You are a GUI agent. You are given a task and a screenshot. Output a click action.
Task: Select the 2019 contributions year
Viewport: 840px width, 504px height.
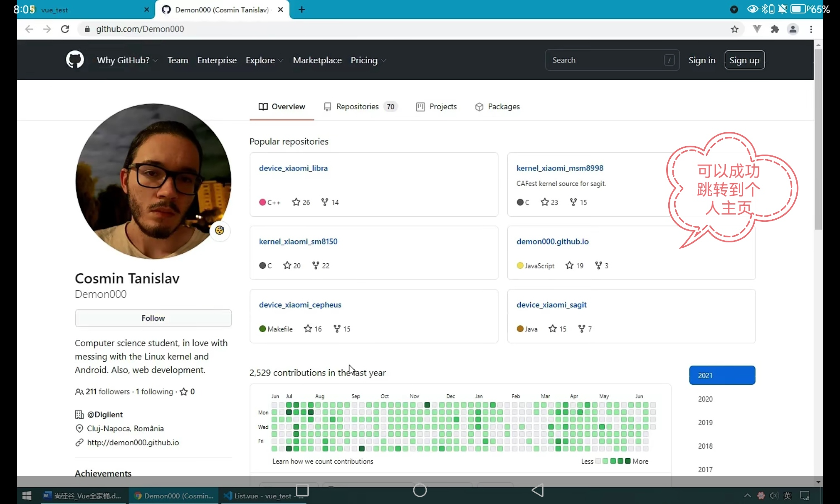tap(705, 423)
